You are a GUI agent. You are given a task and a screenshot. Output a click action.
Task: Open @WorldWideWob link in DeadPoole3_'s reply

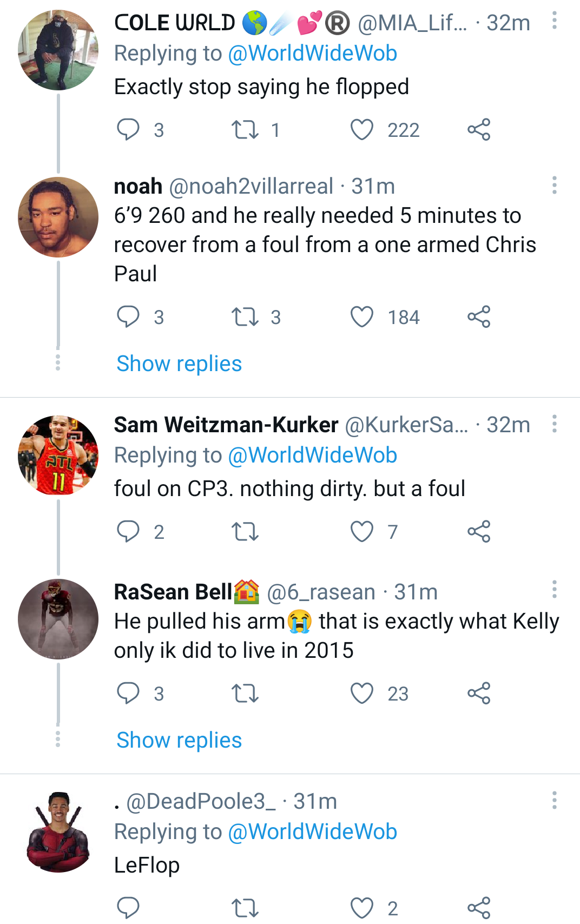point(313,832)
